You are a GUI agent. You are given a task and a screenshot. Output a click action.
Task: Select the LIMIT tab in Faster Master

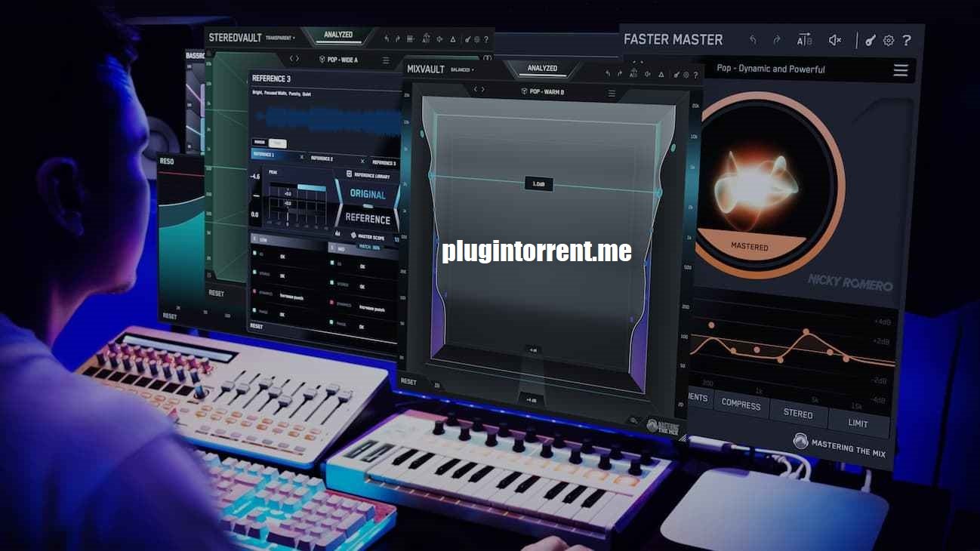[858, 423]
